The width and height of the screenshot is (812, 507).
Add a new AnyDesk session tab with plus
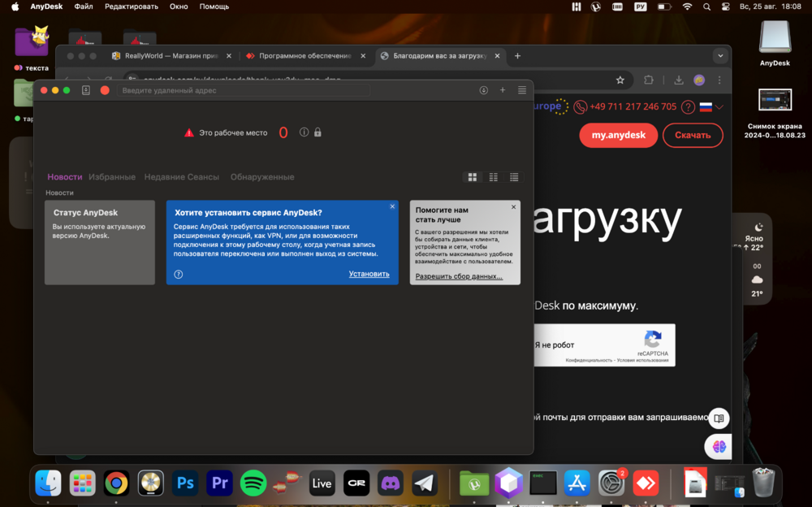pyautogui.click(x=503, y=90)
